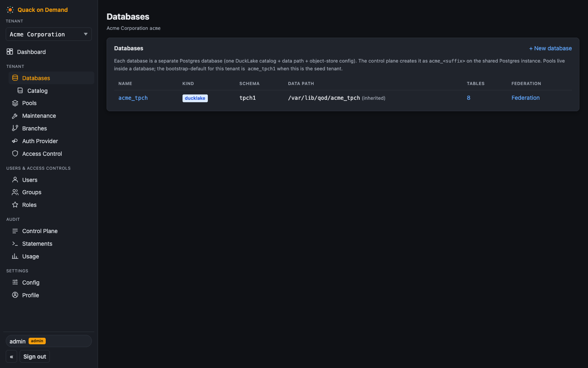Click the Catalog icon in sidebar
The image size is (588, 368).
coord(20,90)
